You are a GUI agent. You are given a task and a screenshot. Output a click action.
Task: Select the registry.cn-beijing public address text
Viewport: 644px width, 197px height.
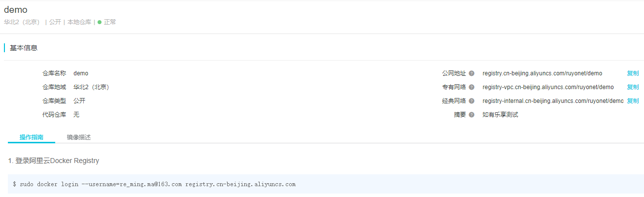click(542, 73)
